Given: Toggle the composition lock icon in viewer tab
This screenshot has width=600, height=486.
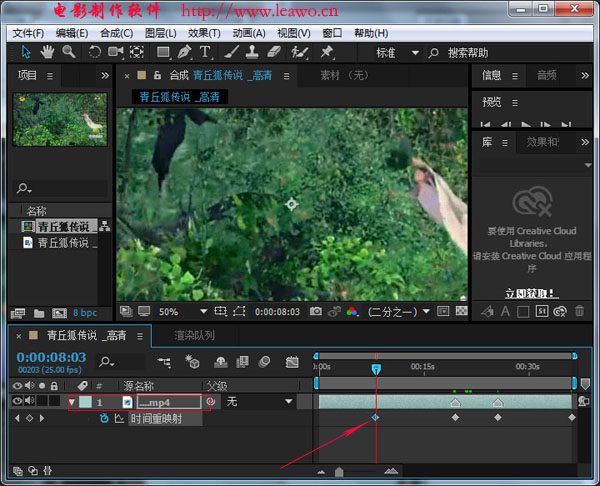Looking at the screenshot, I should click(x=157, y=75).
